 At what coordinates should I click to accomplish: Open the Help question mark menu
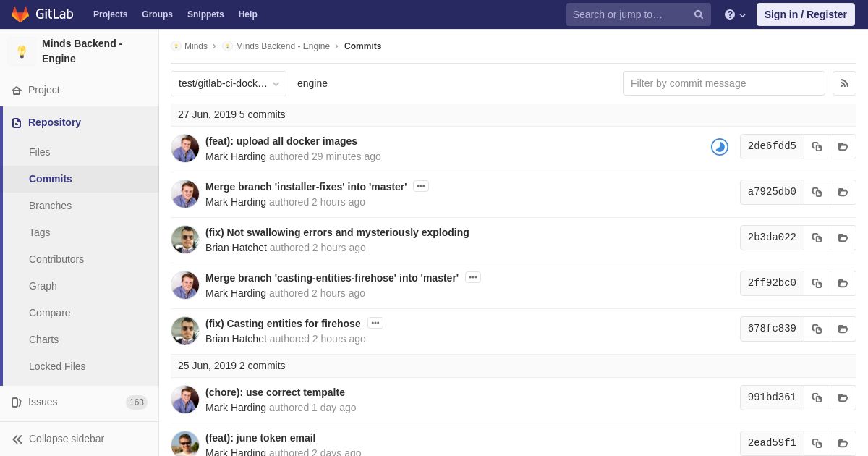pyautogui.click(x=735, y=14)
